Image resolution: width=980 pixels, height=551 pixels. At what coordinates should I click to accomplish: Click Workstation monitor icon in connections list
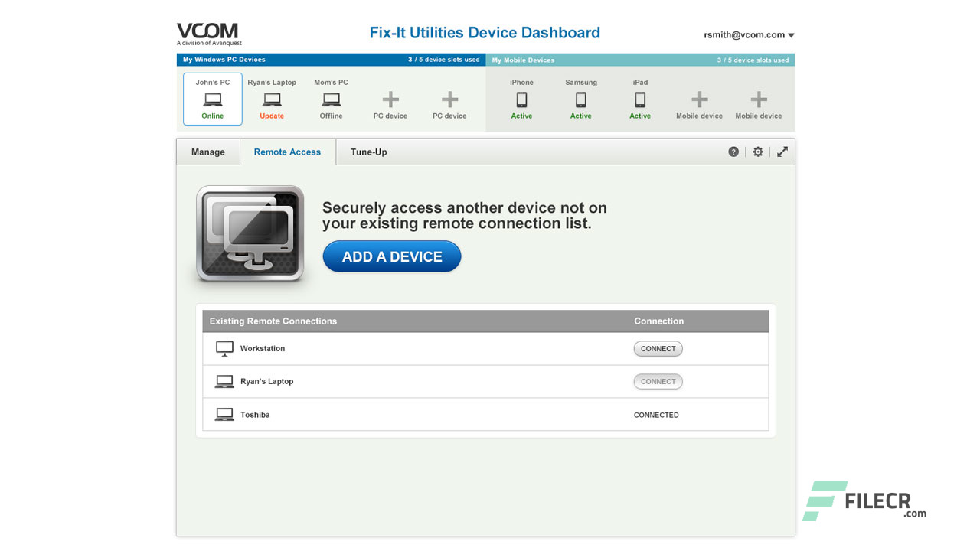tap(224, 349)
